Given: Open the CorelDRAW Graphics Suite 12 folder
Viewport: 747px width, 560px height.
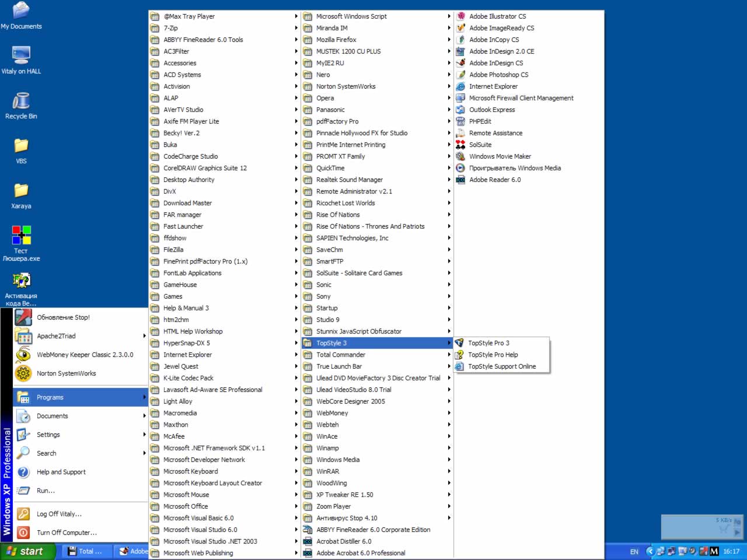Looking at the screenshot, I should click(x=225, y=168).
